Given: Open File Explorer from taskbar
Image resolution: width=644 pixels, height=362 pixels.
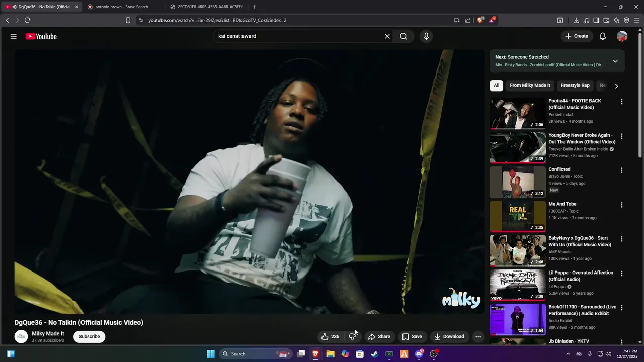Looking at the screenshot, I should [330, 354].
